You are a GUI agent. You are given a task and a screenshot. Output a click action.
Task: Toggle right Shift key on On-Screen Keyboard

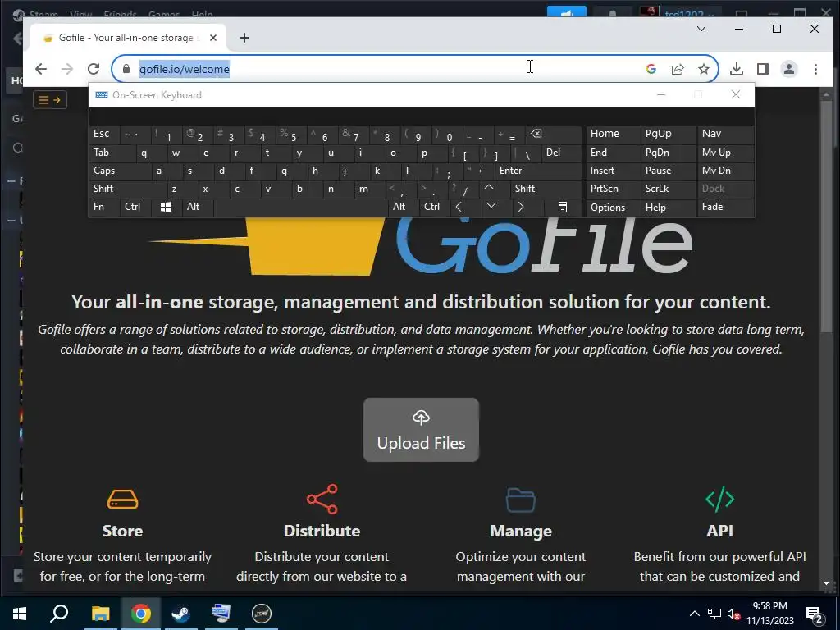(546, 189)
